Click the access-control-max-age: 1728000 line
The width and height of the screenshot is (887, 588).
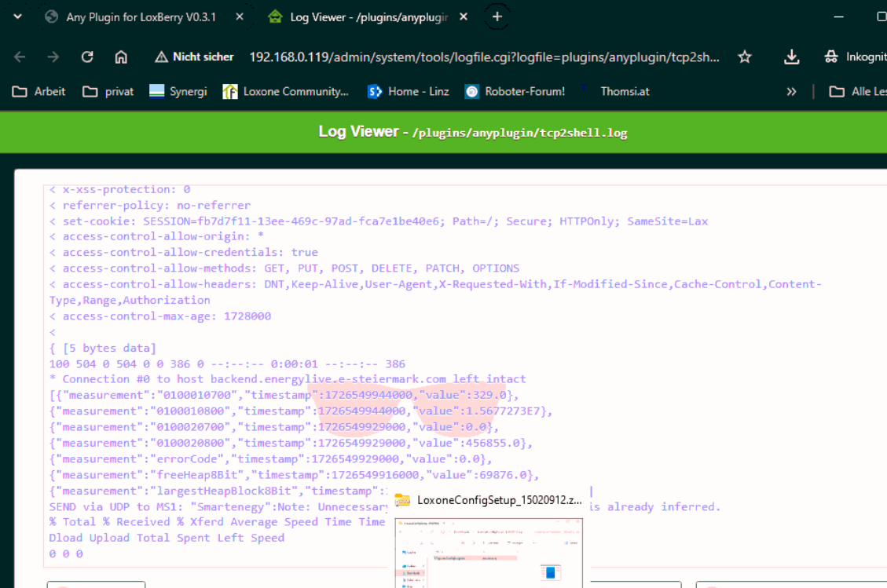pos(160,316)
